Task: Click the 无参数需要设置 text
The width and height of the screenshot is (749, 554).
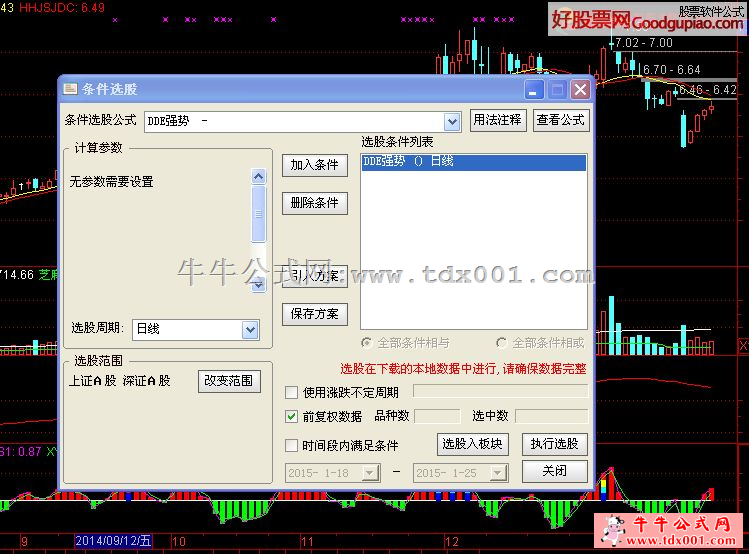Action: pos(112,182)
